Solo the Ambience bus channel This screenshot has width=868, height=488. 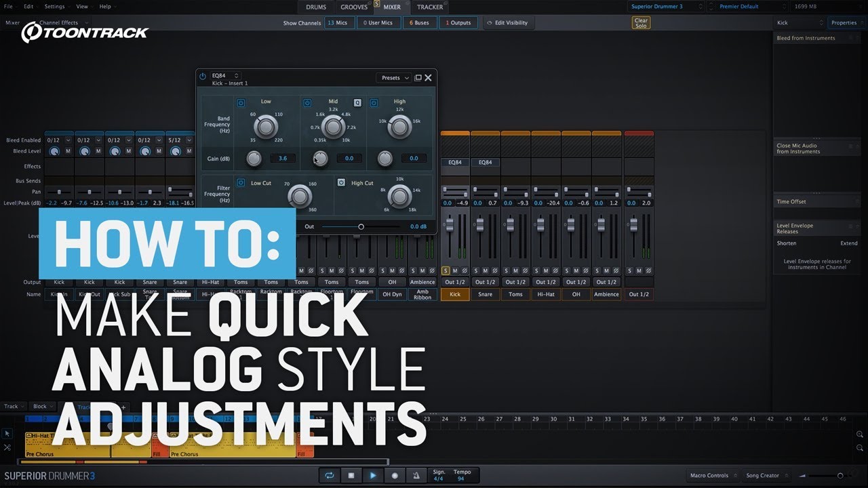coord(597,270)
